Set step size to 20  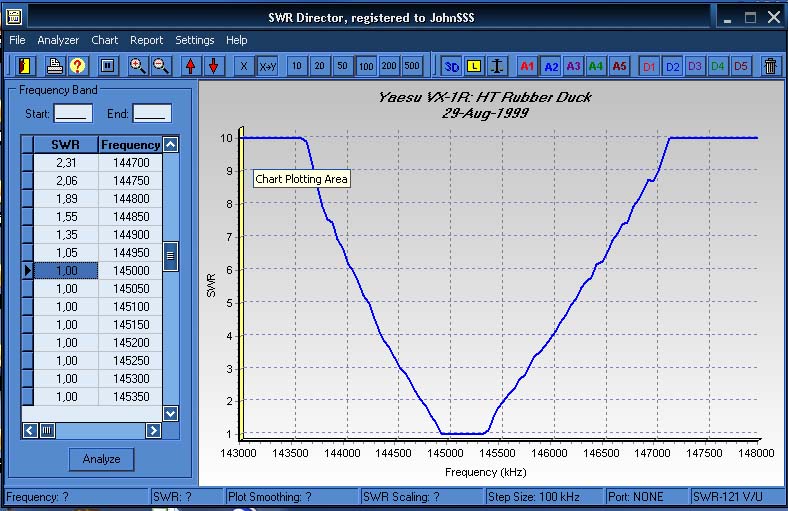[x=320, y=66]
